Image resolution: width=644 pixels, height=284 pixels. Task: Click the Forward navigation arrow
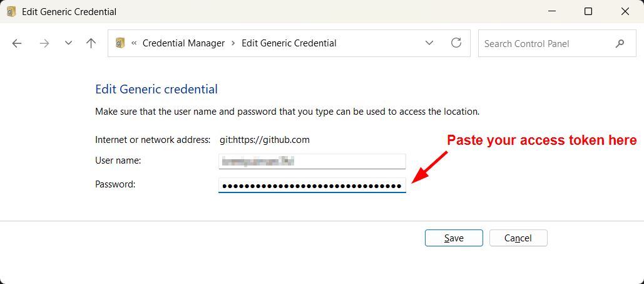tap(44, 43)
